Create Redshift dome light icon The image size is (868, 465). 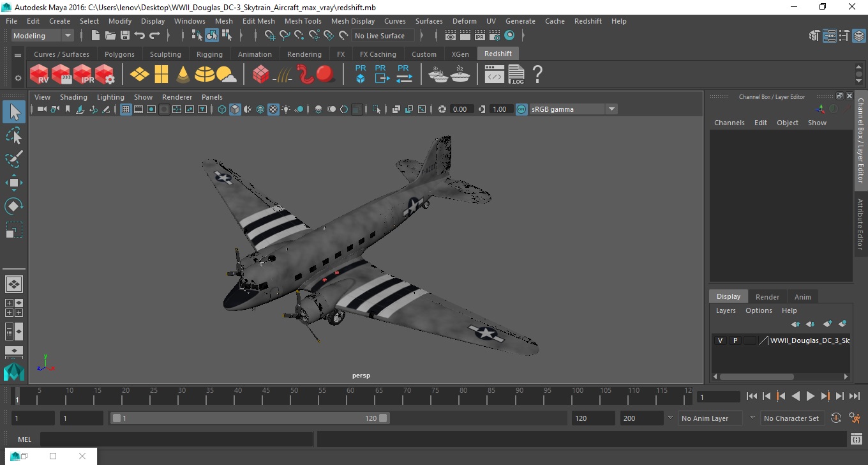pyautogui.click(x=204, y=74)
